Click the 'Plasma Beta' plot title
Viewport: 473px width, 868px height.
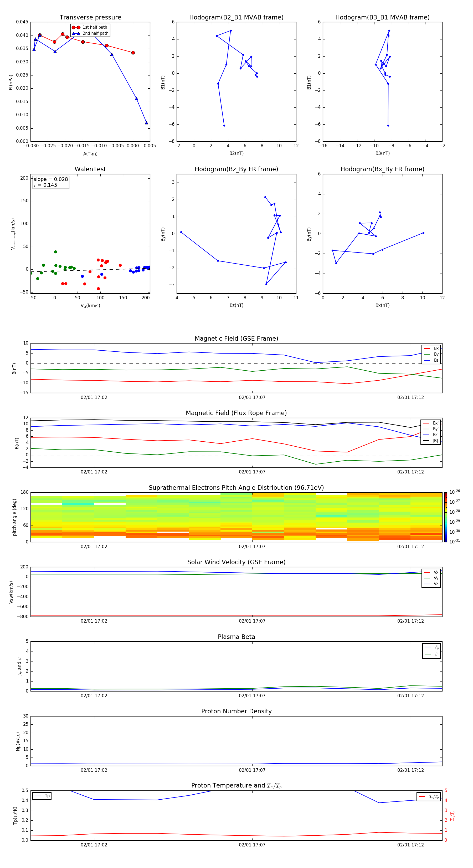coord(236,637)
